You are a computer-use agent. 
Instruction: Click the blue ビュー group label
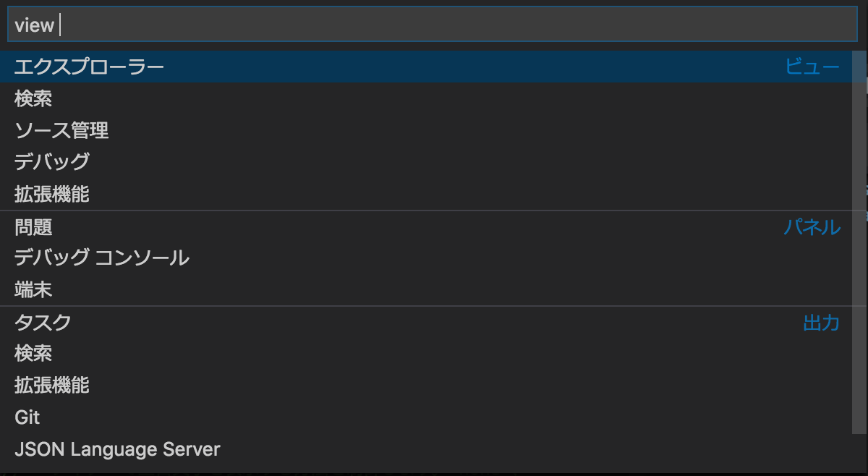pos(812,67)
